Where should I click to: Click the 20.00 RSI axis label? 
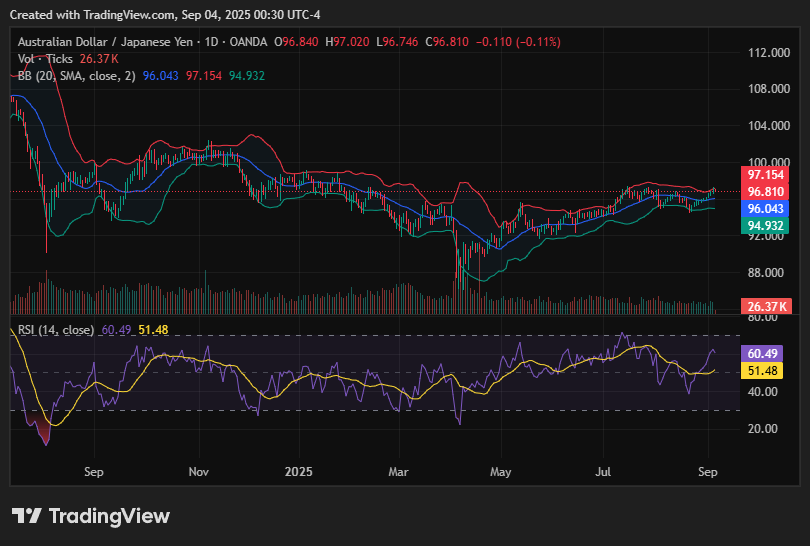(x=762, y=429)
